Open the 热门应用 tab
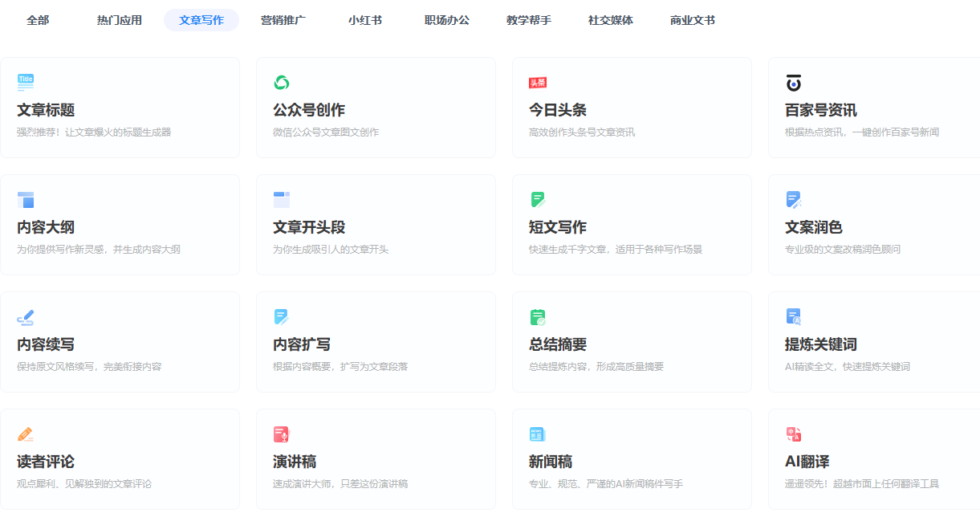 point(120,20)
